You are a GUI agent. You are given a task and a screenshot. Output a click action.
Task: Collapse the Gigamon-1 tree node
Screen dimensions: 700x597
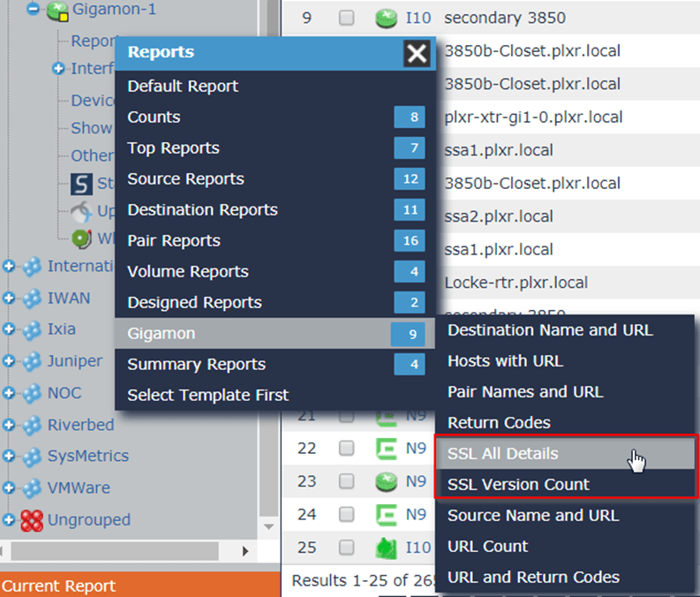(x=33, y=8)
